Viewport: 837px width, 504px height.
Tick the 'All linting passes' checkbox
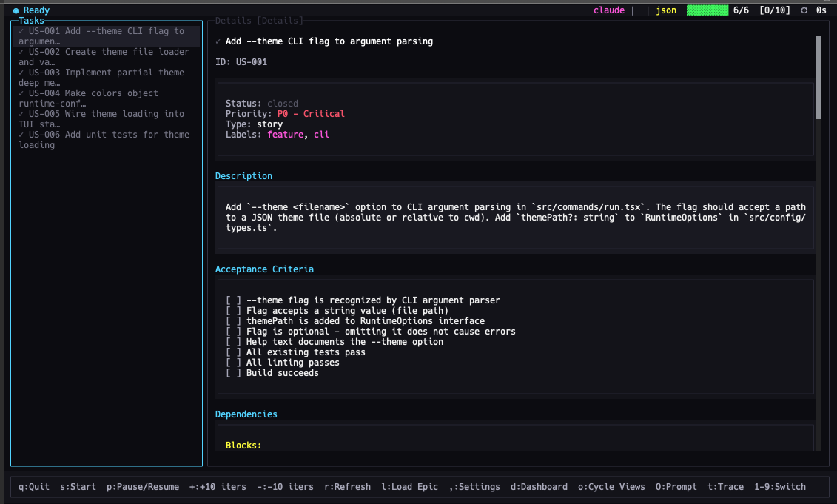[233, 363]
